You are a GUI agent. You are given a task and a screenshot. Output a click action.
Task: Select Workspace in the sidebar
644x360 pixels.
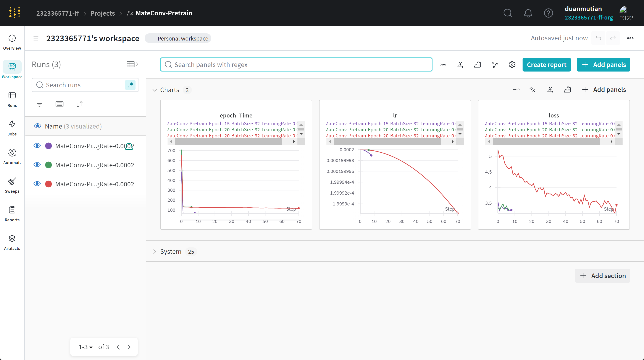coord(12,70)
